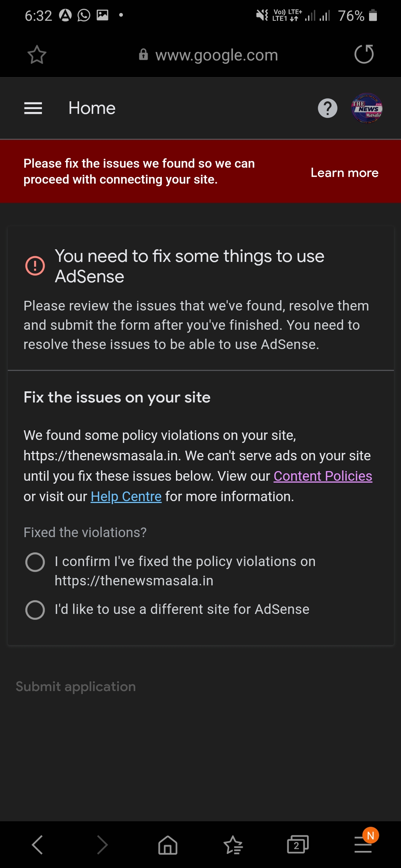Viewport: 401px width, 868px height.
Task: Open the browser bookmarks list icon
Action: pos(233,845)
